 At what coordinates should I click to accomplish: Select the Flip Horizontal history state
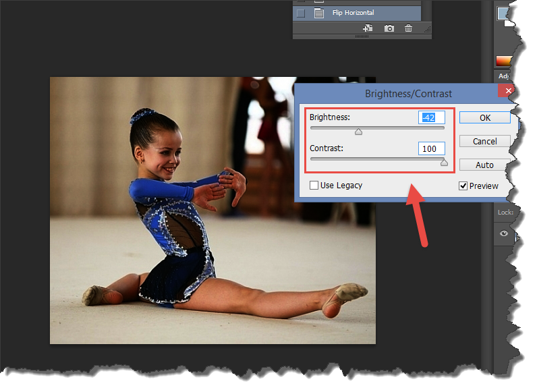pos(357,13)
